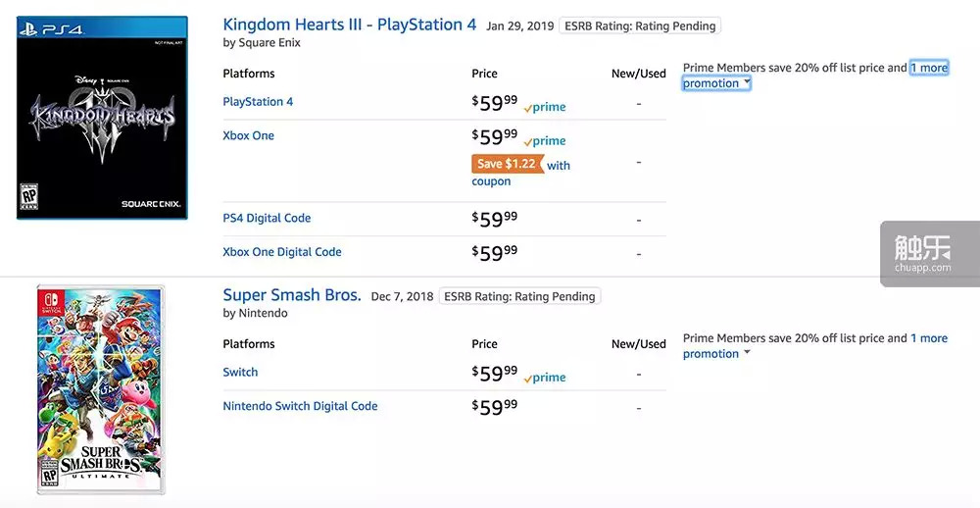Click the $59.99 price for PS4 Digital Code

(495, 219)
